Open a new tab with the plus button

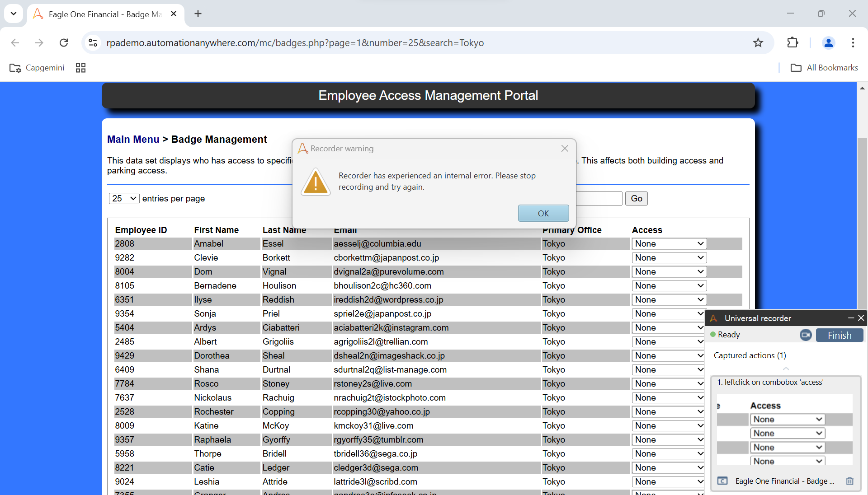click(198, 14)
